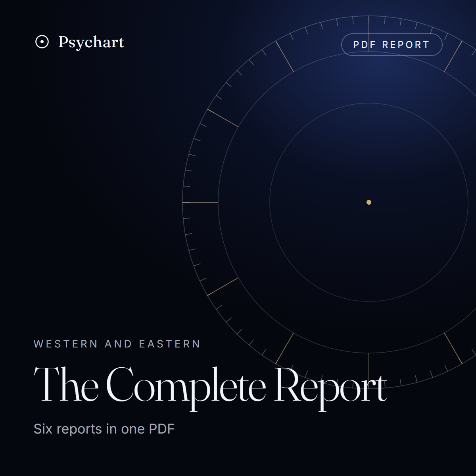
Task: Click the gold dot at chart center
Action: pyautogui.click(x=369, y=202)
